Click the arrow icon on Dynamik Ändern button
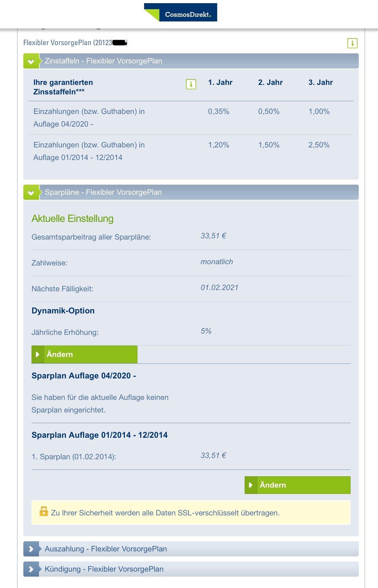This screenshot has height=588, width=378. point(38,354)
